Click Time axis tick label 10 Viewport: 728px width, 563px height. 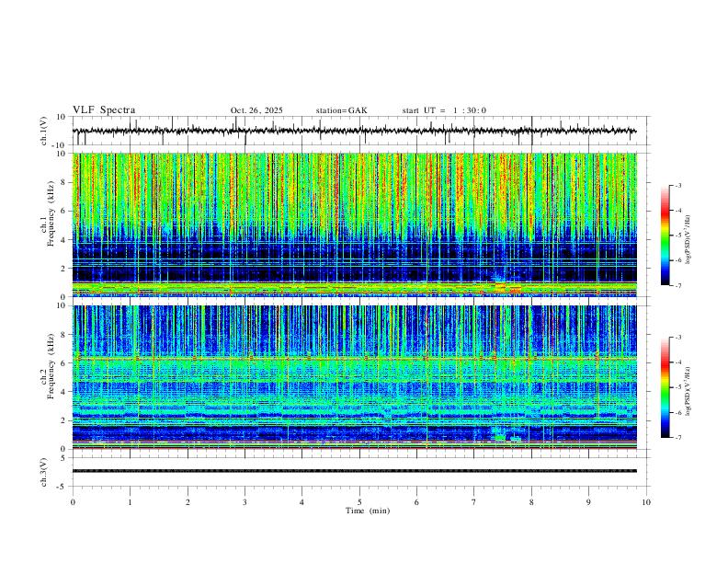click(x=646, y=502)
